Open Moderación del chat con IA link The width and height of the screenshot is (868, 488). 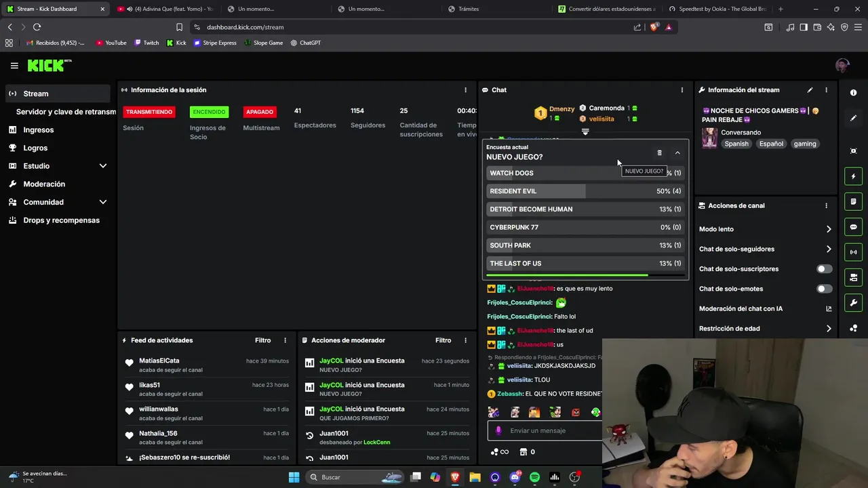click(x=765, y=309)
